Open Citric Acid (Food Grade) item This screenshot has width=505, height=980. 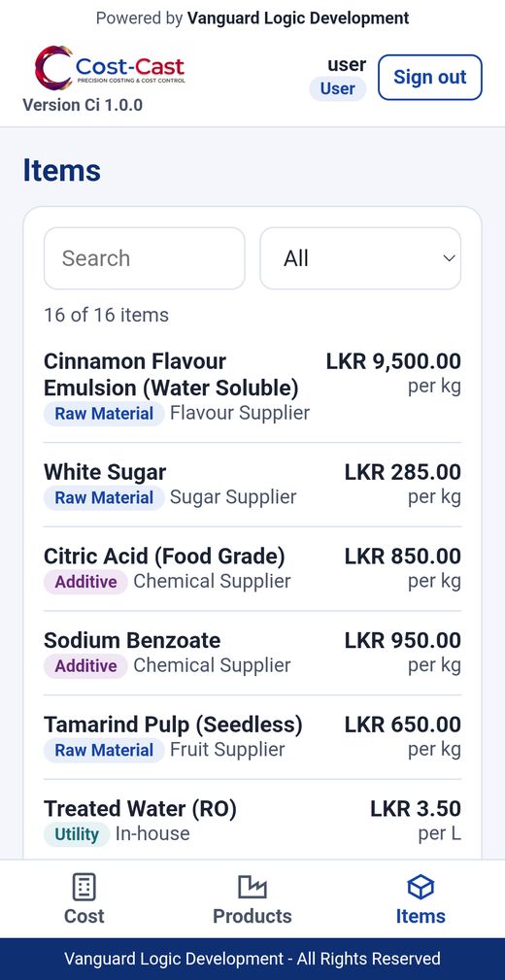(x=252, y=569)
